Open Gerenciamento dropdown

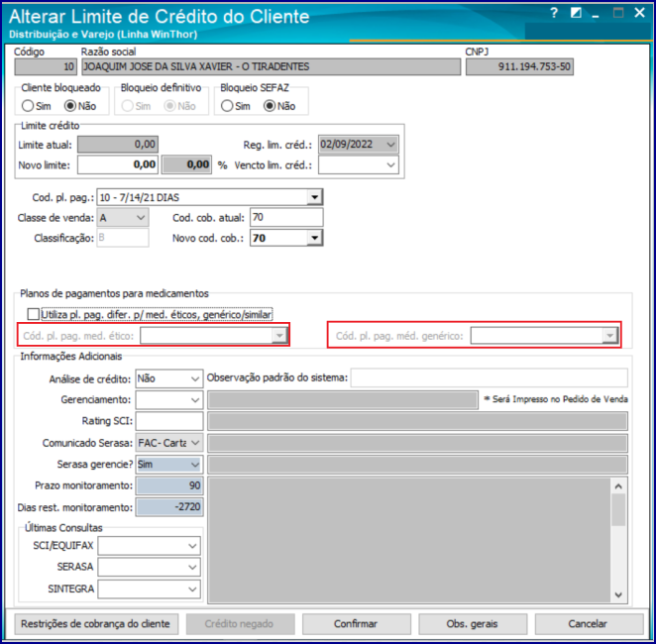pos(195,400)
